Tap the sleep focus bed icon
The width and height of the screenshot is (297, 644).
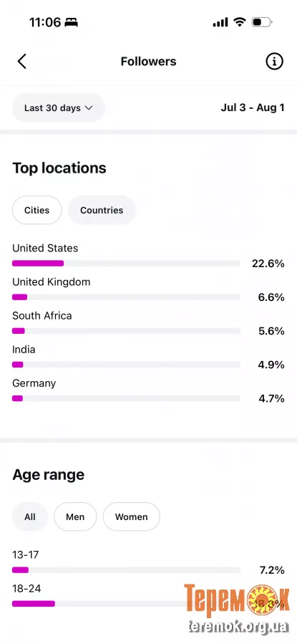tap(71, 22)
